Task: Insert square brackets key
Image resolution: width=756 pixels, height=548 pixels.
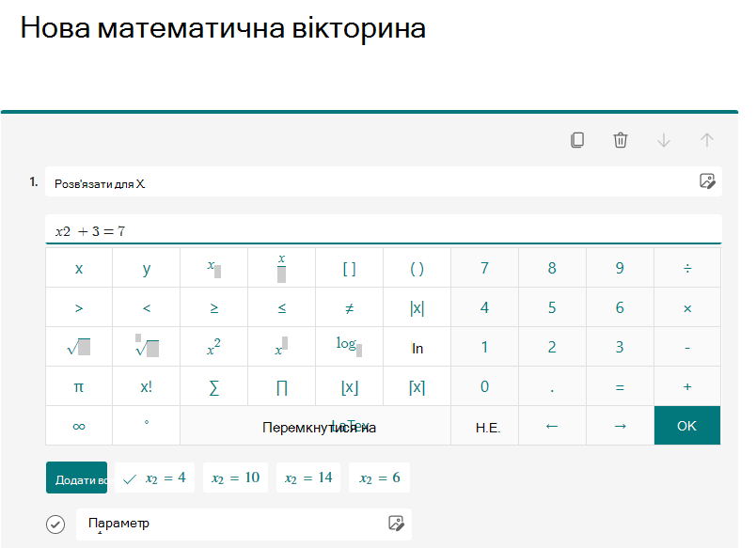Action: [349, 268]
